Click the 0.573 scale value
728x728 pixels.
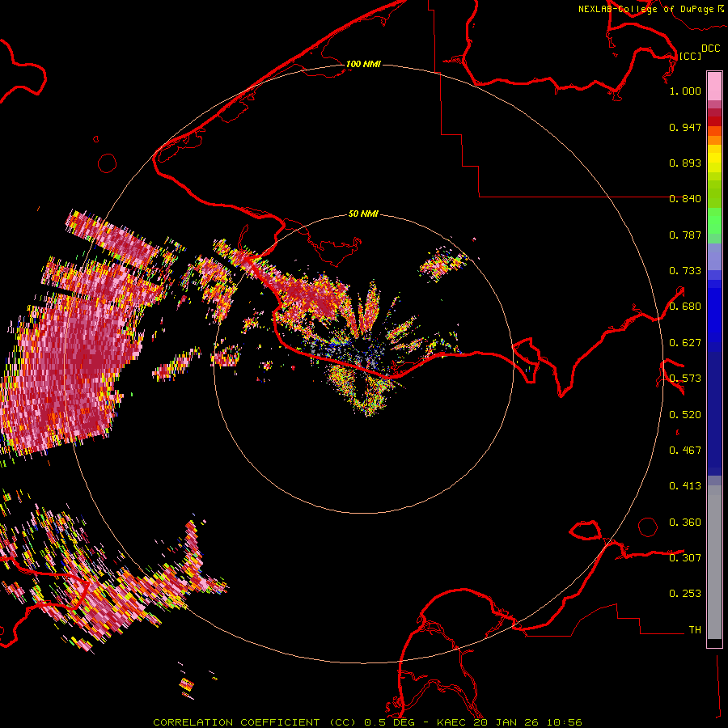pyautogui.click(x=685, y=379)
